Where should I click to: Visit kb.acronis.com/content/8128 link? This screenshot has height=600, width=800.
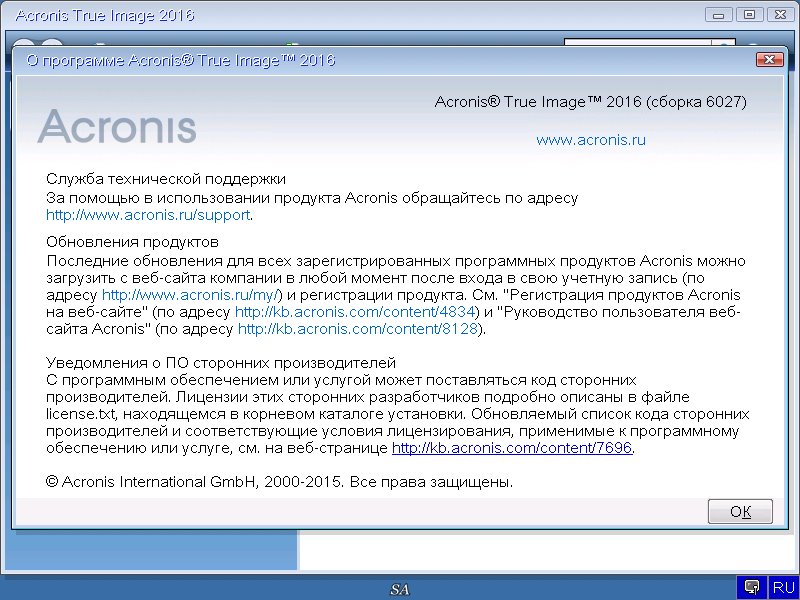click(x=360, y=329)
